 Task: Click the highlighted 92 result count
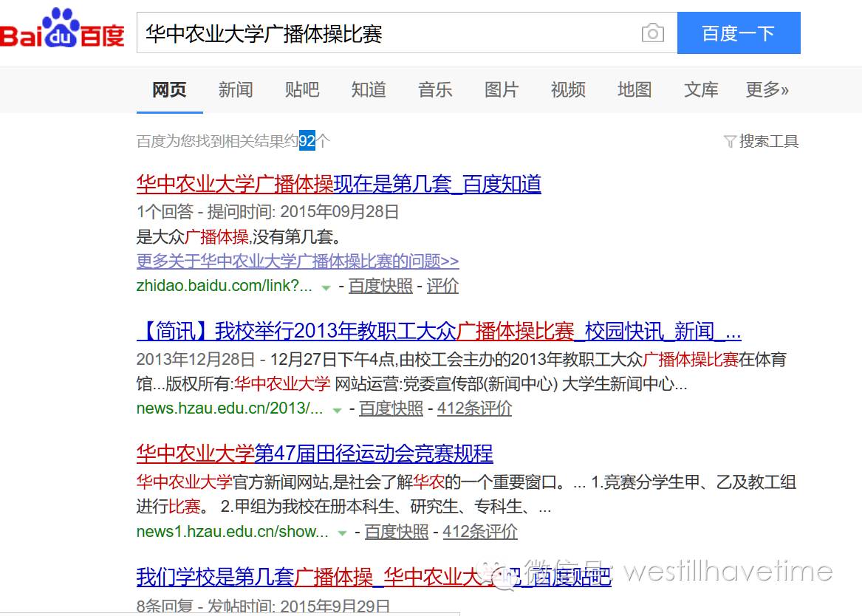307,141
